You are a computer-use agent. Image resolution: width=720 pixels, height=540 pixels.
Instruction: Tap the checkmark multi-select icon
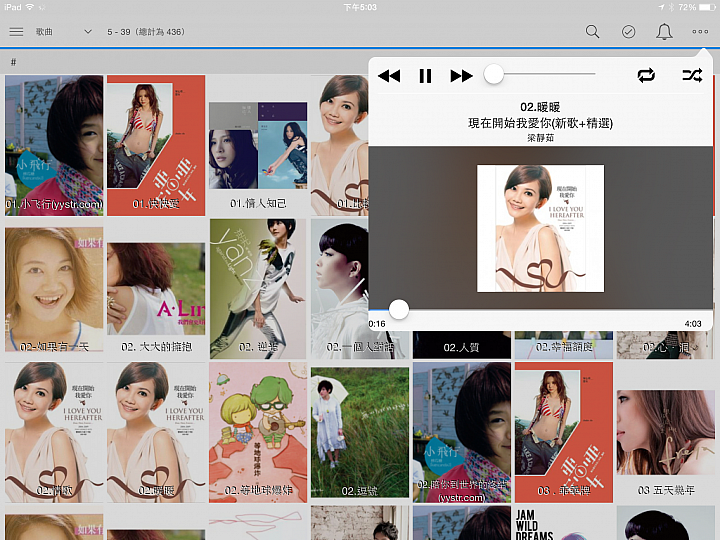point(628,32)
